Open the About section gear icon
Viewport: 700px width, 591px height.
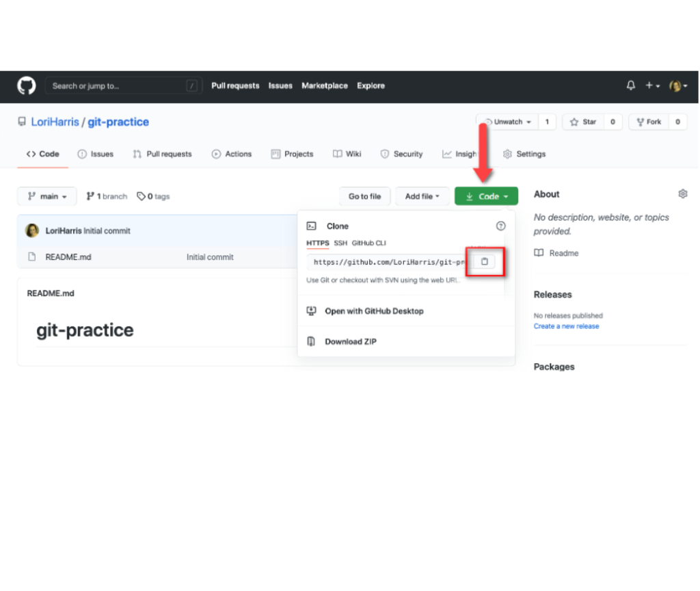(x=682, y=194)
